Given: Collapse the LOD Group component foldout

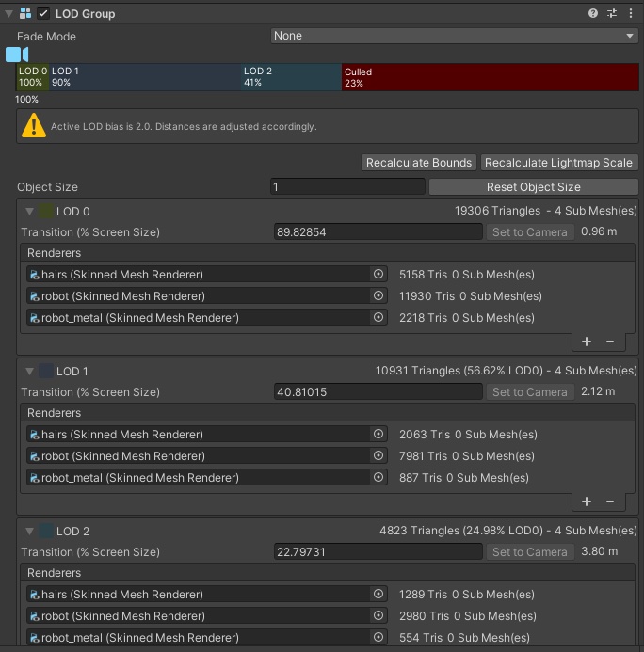Looking at the screenshot, I should click(8, 13).
